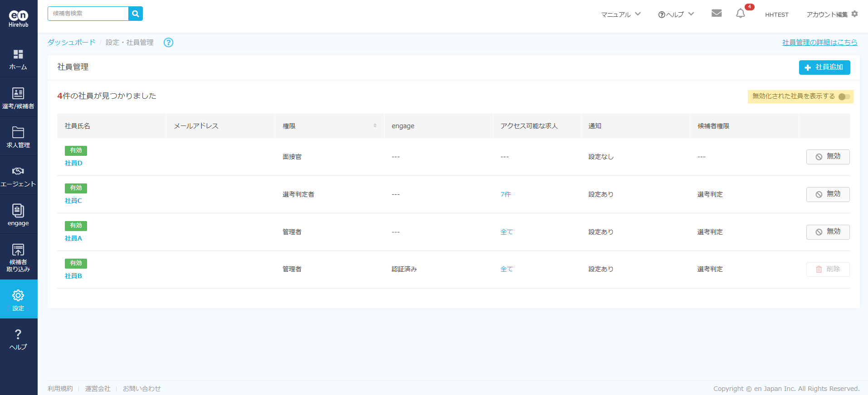Disable employee 社員D with 無効 button
Screen dimensions: 868x395
828,157
